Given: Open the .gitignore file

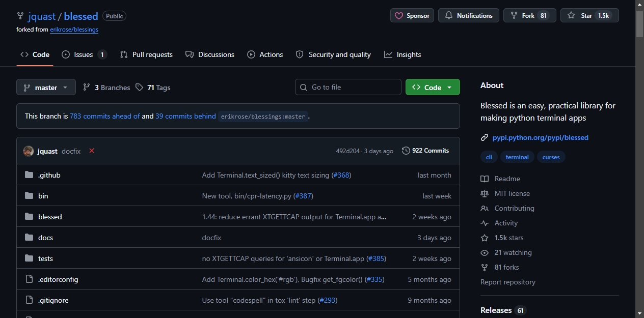Looking at the screenshot, I should [53, 300].
